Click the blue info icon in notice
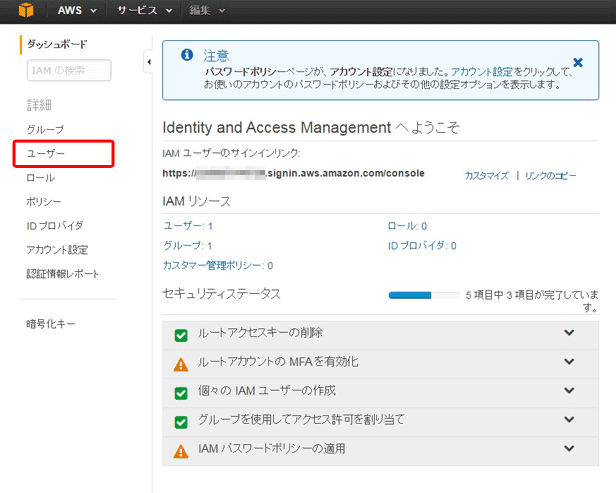Viewport: 616px width, 493px height. pos(186,56)
